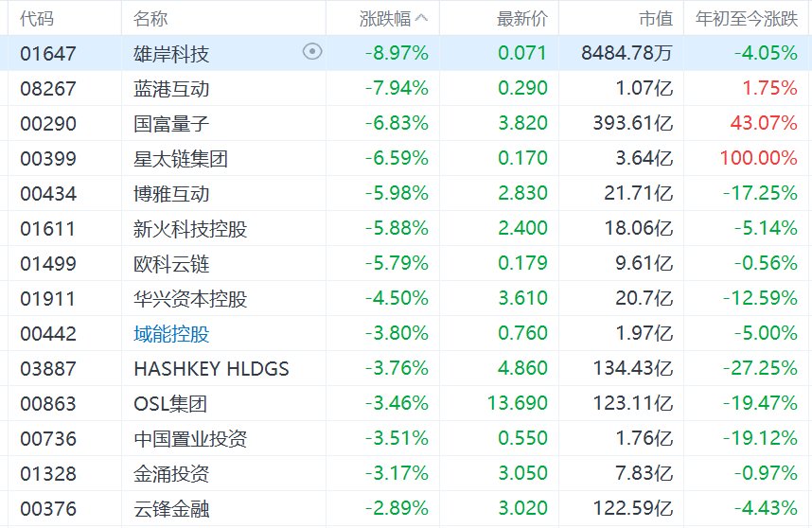Viewport: 812px width, 528px height.
Task: Select 云锋金融 at the bottom
Action: click(x=171, y=509)
